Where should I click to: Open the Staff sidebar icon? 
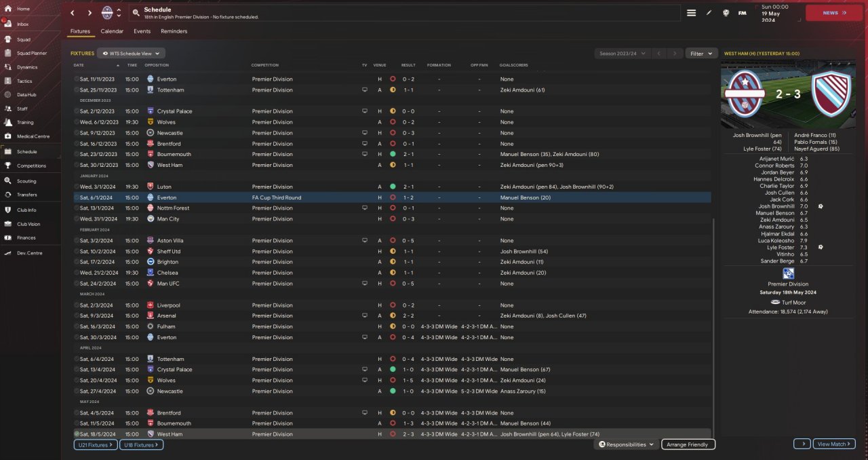(x=8, y=109)
